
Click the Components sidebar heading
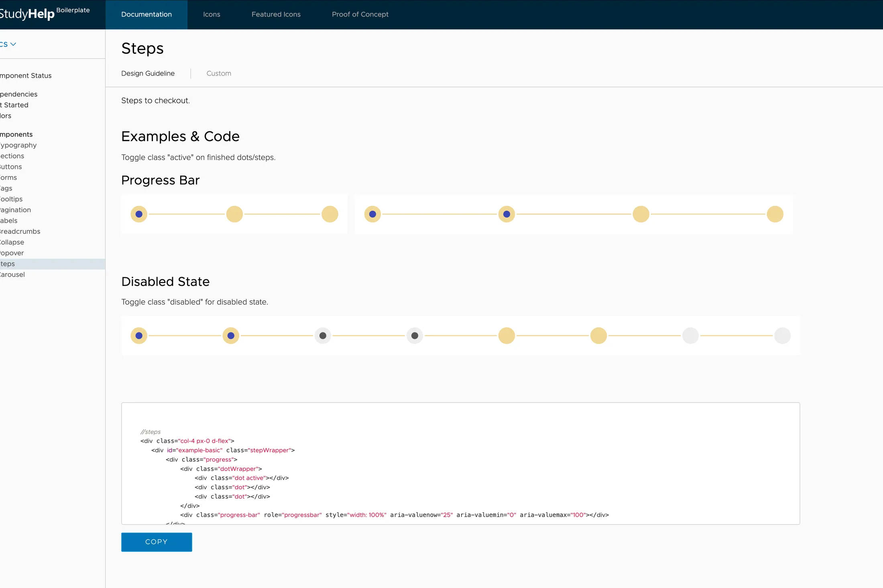(x=16, y=134)
